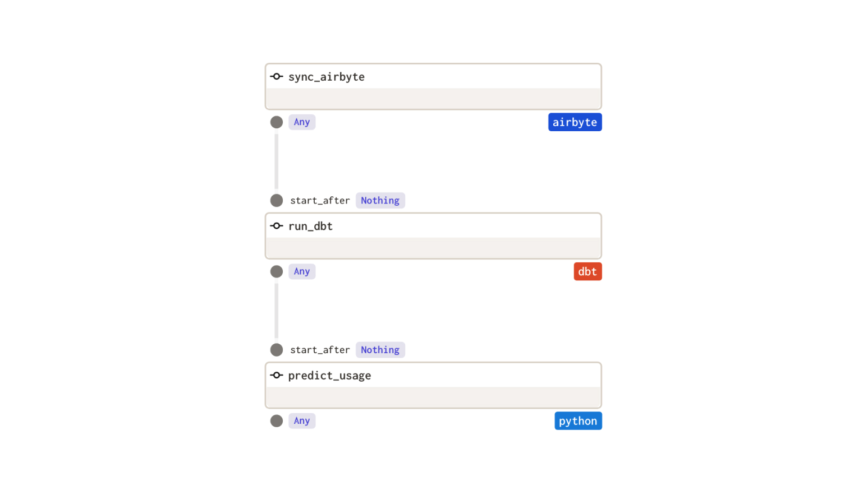868x490 pixels.
Task: Click the Any type under sync_airbyte
Action: point(302,122)
